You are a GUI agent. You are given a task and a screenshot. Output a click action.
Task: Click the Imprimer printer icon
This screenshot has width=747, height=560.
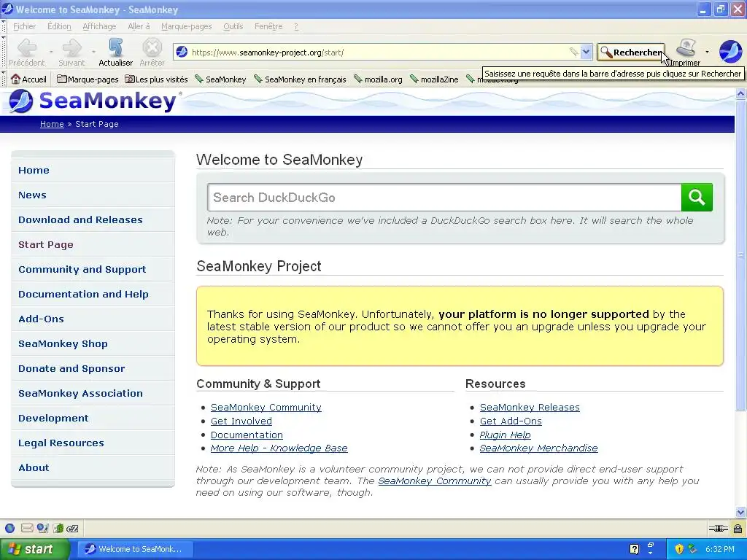click(686, 47)
